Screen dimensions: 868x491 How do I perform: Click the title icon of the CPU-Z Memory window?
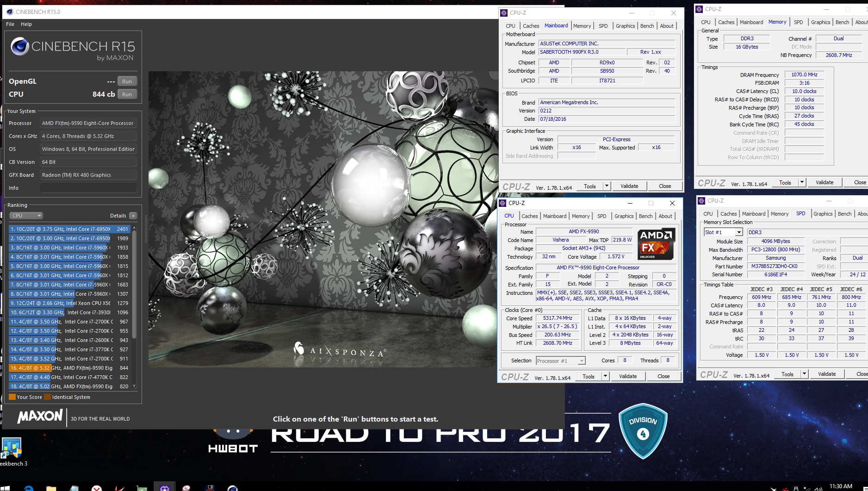pos(700,9)
